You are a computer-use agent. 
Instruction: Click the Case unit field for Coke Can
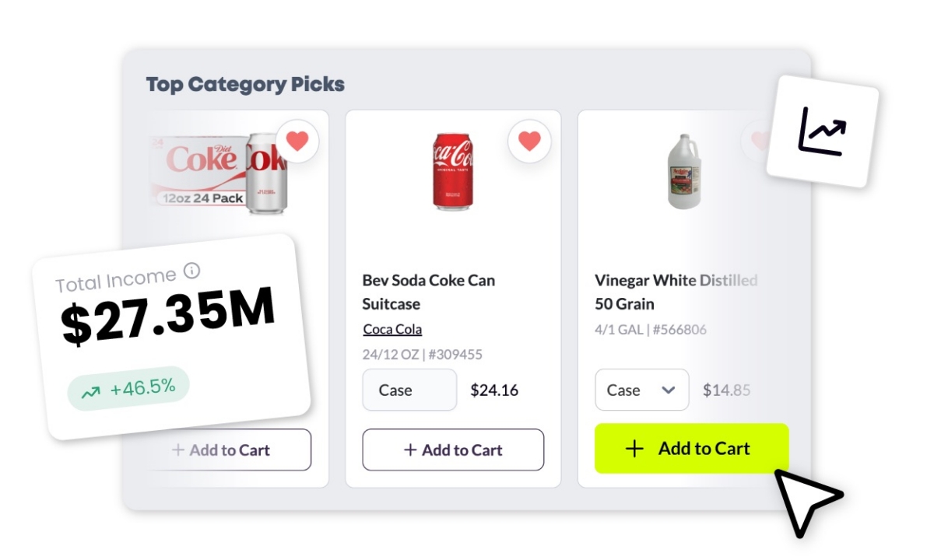(409, 390)
